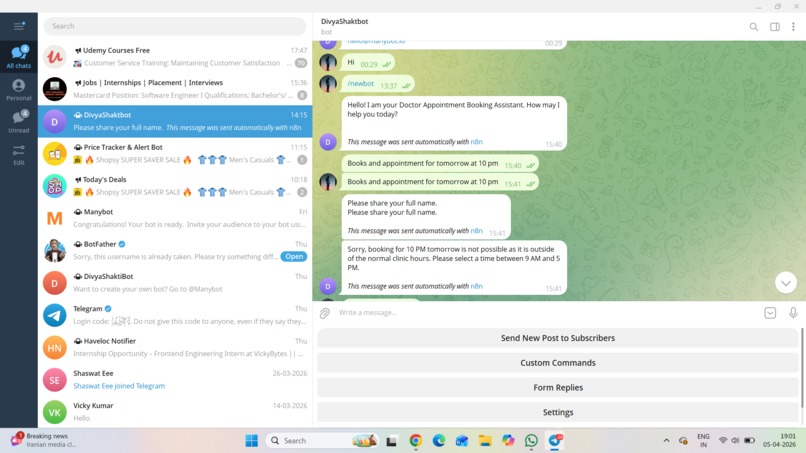The image size is (806, 453).
Task: Click the Form Replies button
Action: 558,387
